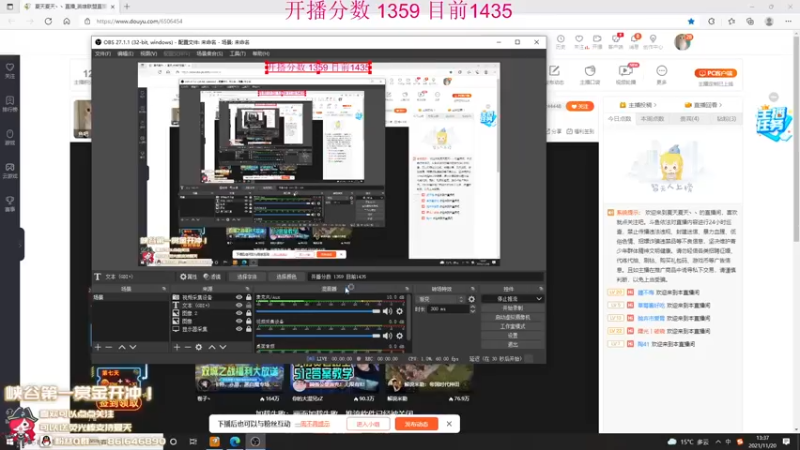Viewport: 800px width, 450px height.
Task: Move source up arrow in sources panel
Action: coord(212,347)
